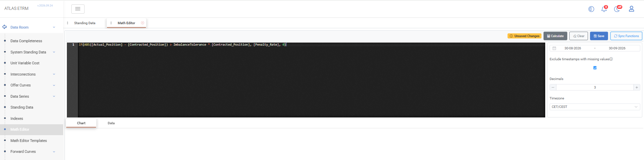Click the ATLAS ETRM logo text
Viewport: 644px width, 160px height.
[16, 9]
